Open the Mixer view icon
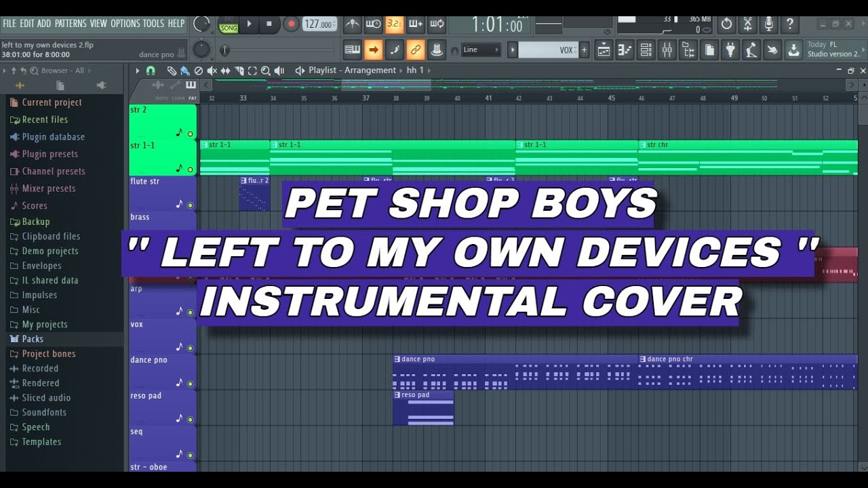This screenshot has width=868, height=488. tap(667, 49)
